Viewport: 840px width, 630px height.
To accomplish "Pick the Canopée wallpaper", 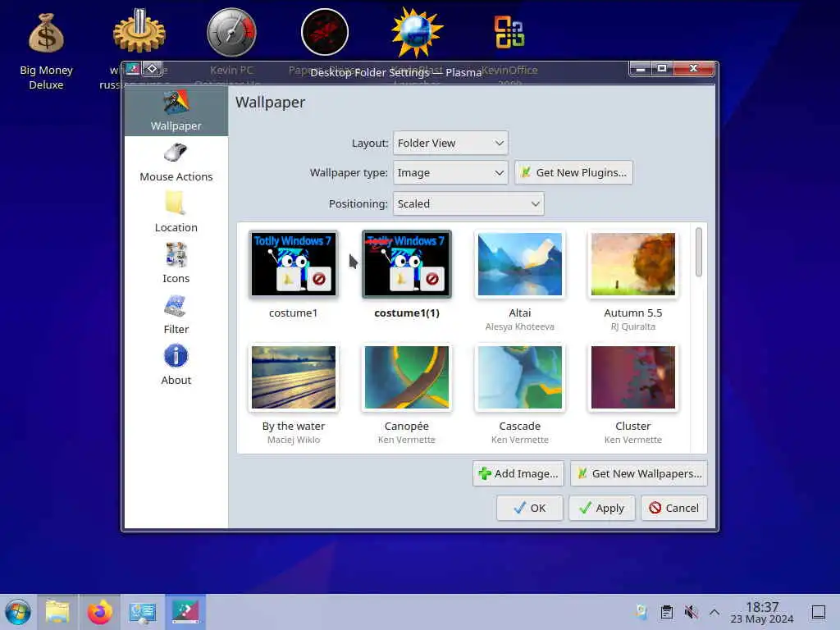I will pyautogui.click(x=407, y=377).
